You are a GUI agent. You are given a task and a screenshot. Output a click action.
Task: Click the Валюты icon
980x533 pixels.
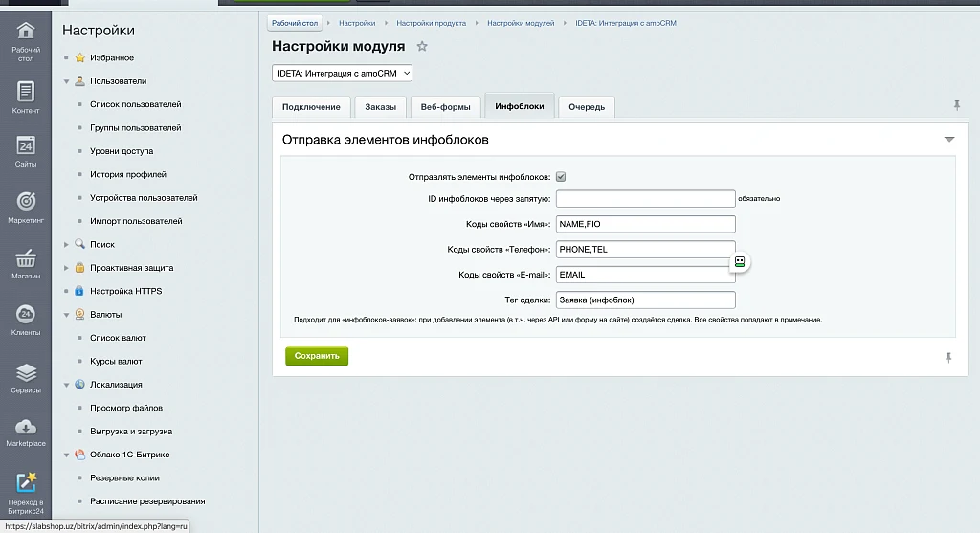click(x=80, y=314)
